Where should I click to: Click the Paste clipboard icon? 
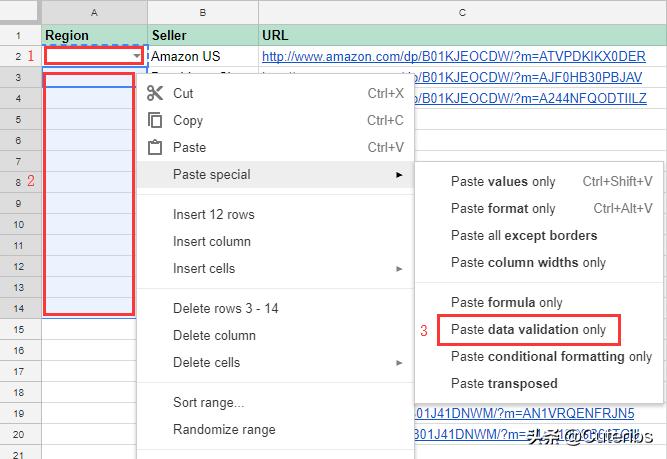[x=155, y=147]
